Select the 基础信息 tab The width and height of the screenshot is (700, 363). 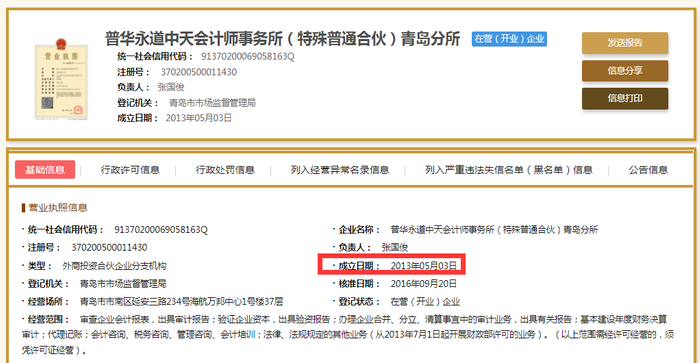[45, 170]
